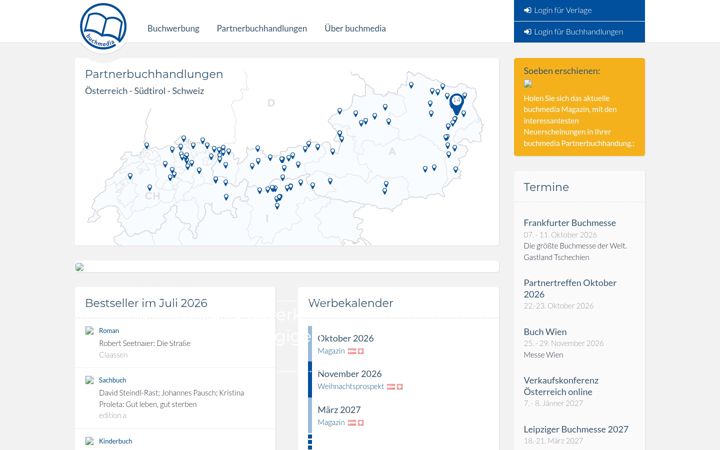This screenshot has height=450, width=720.
Task: Click the date 25. - 29. November 2026
Action: coord(563,343)
